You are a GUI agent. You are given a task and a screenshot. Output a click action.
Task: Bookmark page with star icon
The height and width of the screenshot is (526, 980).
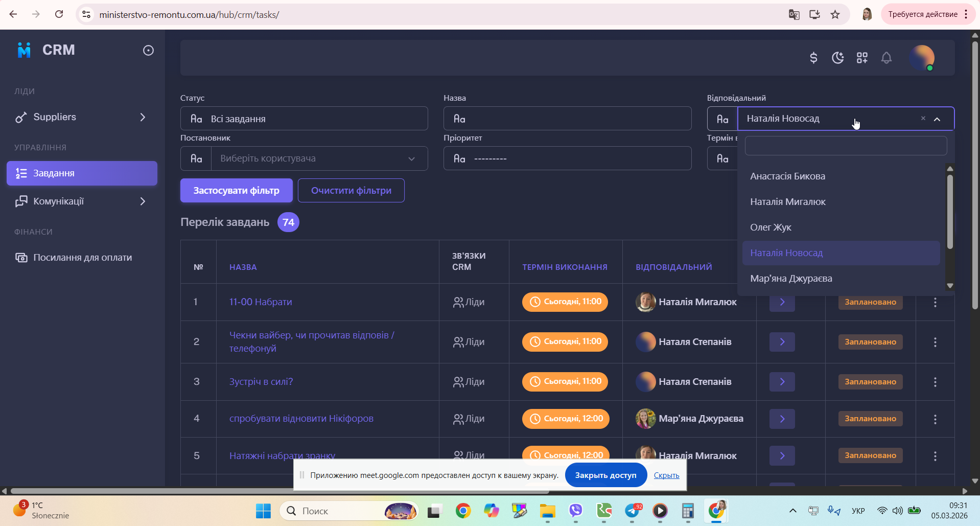click(x=835, y=14)
